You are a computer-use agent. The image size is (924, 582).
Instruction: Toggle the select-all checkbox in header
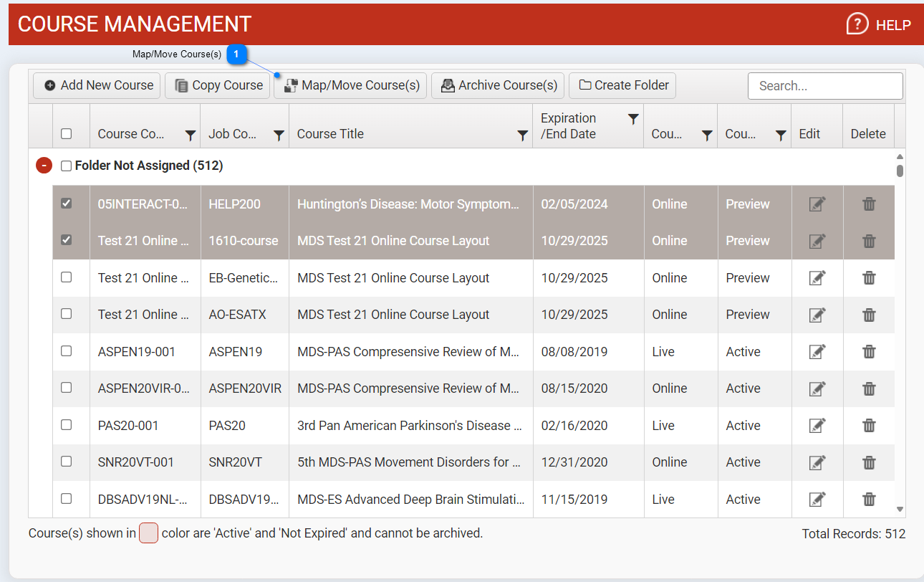click(67, 134)
